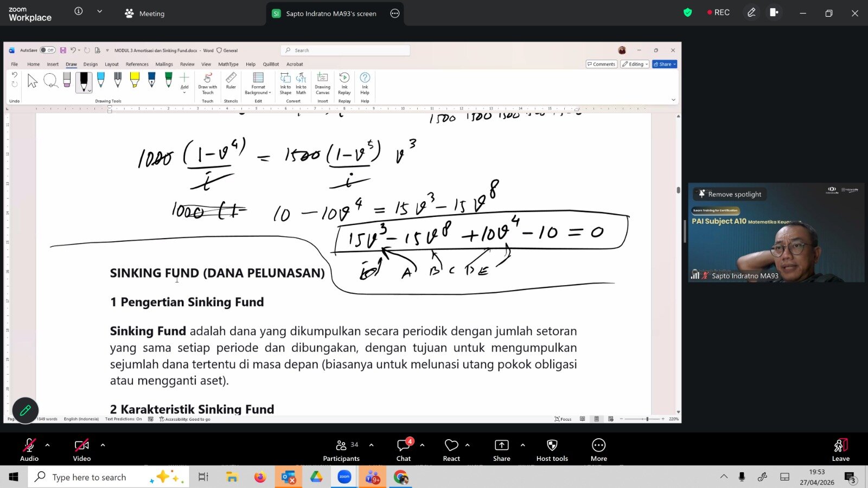Select the gray pencil tool
Image resolution: width=868 pixels, height=488 pixels.
(118, 80)
